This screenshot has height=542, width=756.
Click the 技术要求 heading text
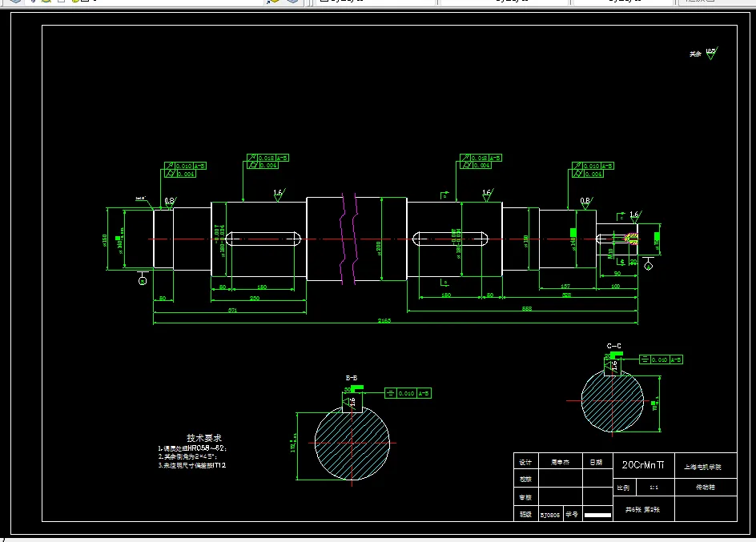(204, 438)
